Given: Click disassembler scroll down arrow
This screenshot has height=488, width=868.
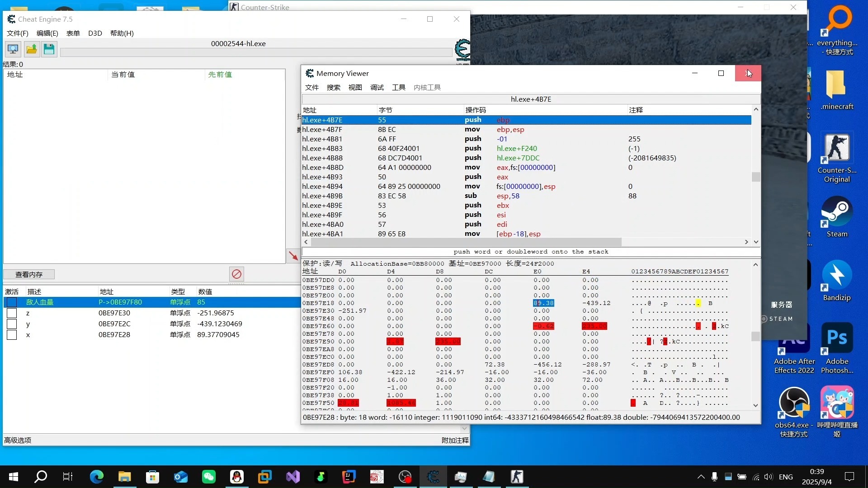Looking at the screenshot, I should 756,242.
